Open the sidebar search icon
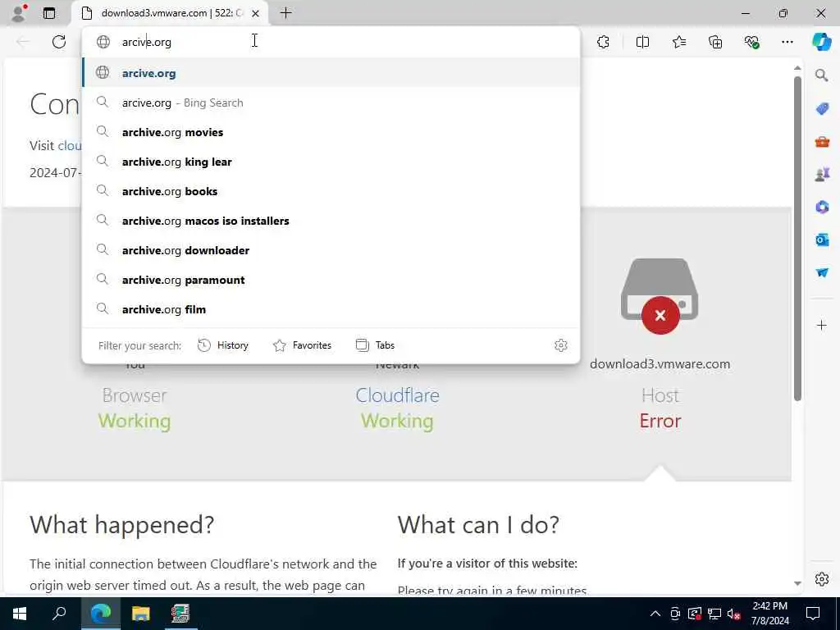 [x=822, y=75]
